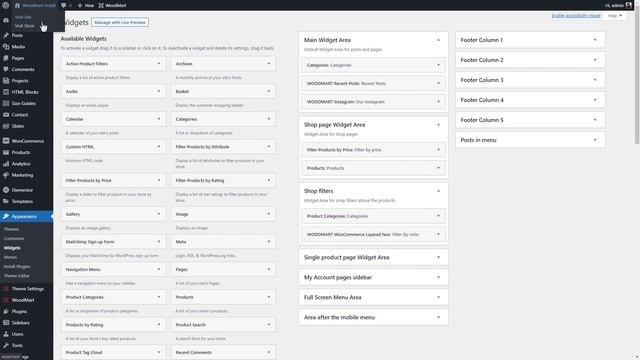Open the comments bubble in admin bar
This screenshot has height=360, width=640.
[x=63, y=5]
